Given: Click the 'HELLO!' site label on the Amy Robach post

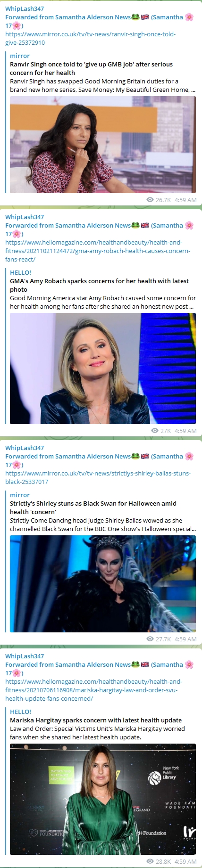Looking at the screenshot, I should pyautogui.click(x=20, y=272).
